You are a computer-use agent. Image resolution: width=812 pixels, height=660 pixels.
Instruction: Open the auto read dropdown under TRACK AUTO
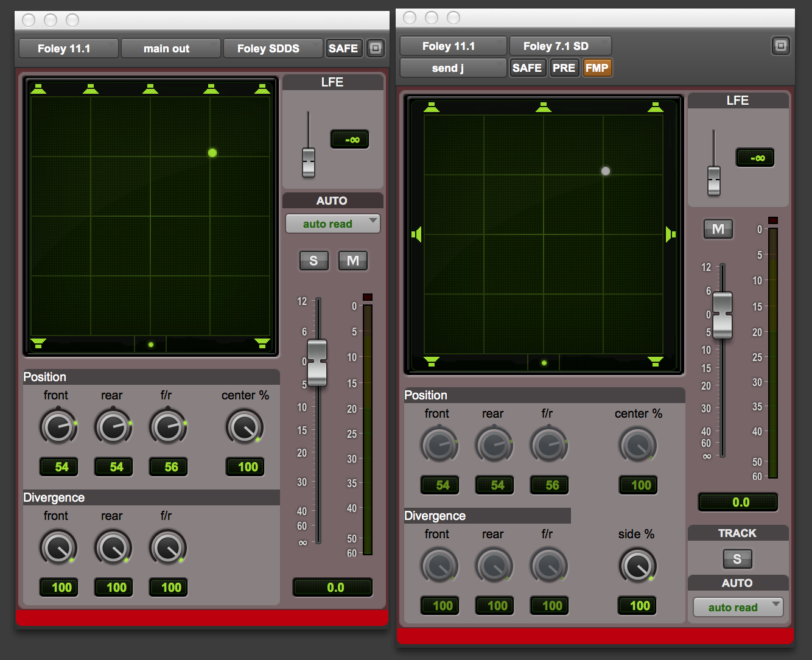738,607
